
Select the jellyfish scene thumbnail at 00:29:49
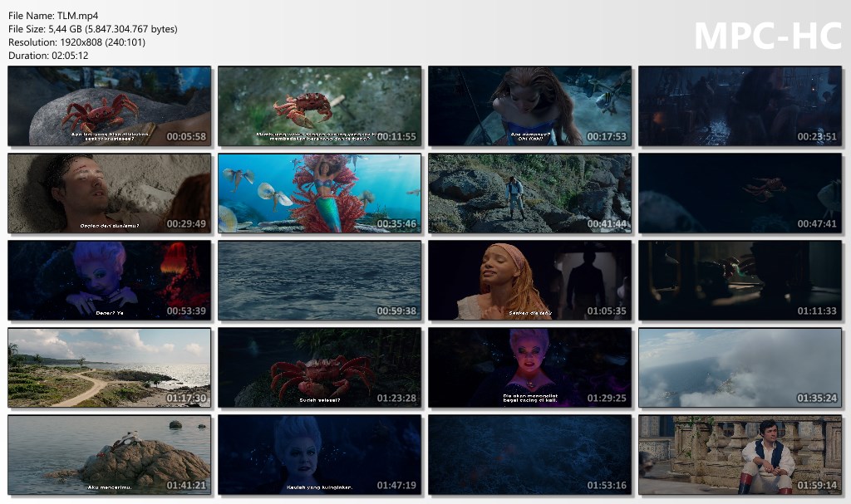(109, 193)
